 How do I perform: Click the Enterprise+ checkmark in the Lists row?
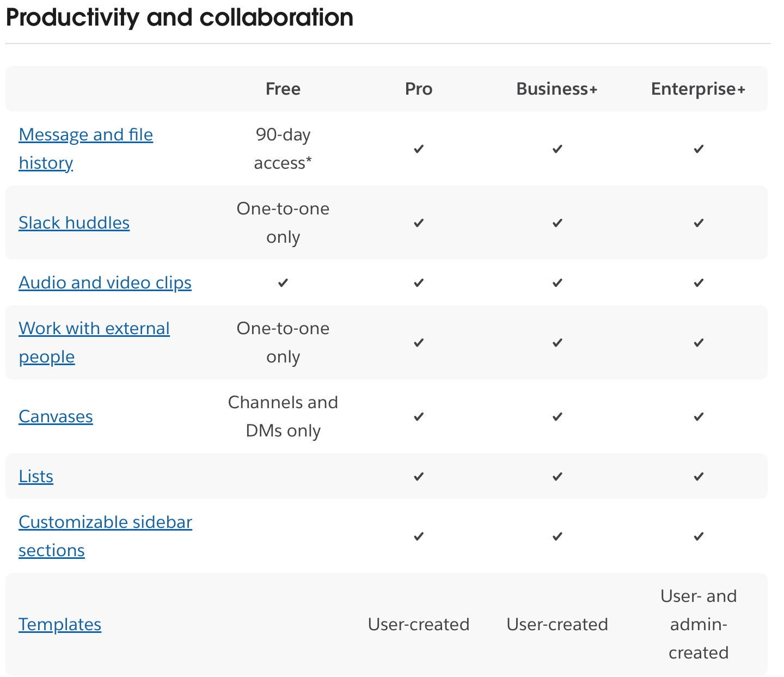click(x=699, y=476)
